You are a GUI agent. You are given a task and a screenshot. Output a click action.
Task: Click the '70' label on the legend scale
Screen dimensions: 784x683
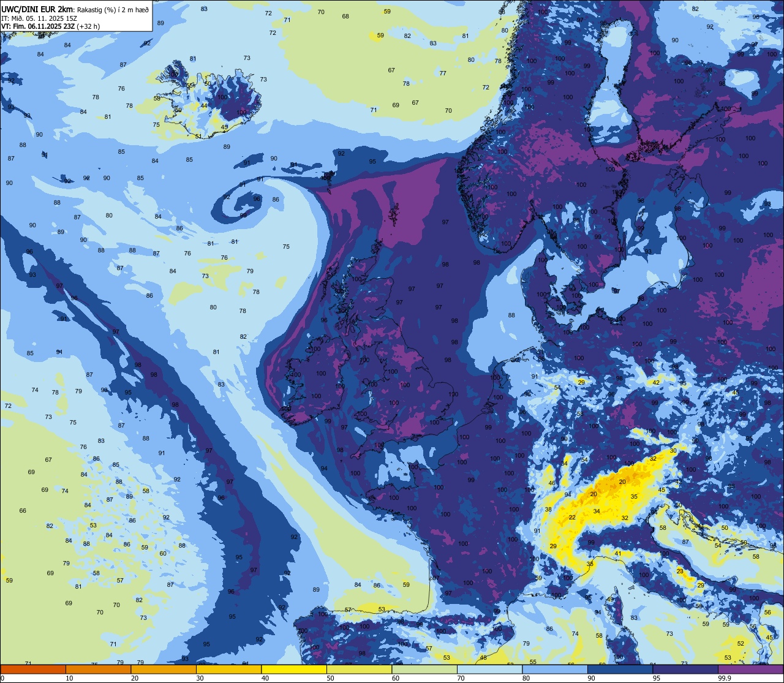pos(461,678)
